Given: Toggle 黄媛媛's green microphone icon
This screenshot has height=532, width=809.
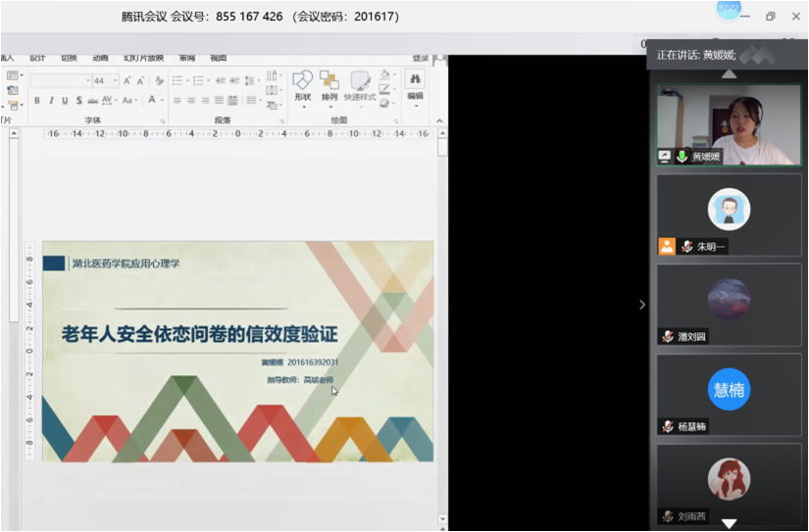Looking at the screenshot, I should [x=682, y=157].
